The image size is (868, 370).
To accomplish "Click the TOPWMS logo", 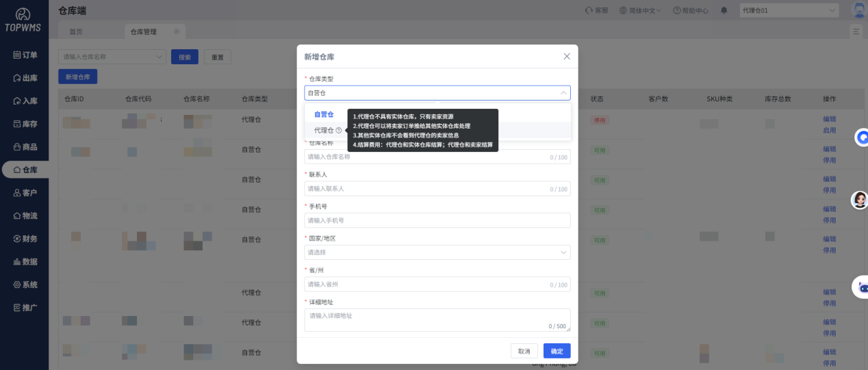I will (24, 21).
